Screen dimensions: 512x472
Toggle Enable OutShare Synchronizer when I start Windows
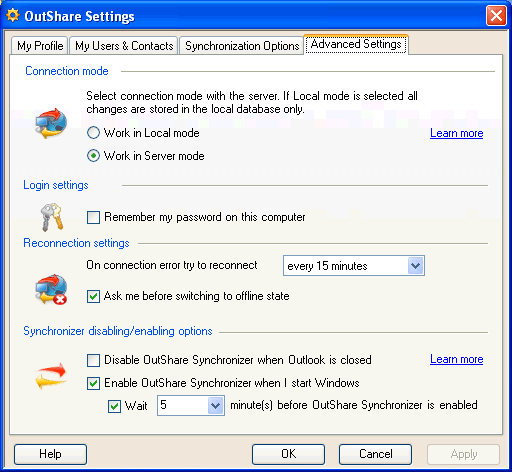tap(93, 383)
